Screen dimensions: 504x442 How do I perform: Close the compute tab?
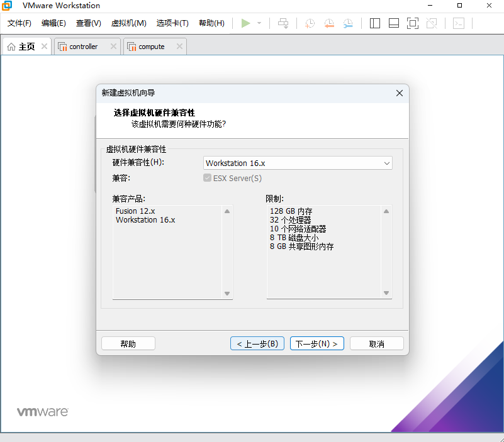(x=180, y=47)
